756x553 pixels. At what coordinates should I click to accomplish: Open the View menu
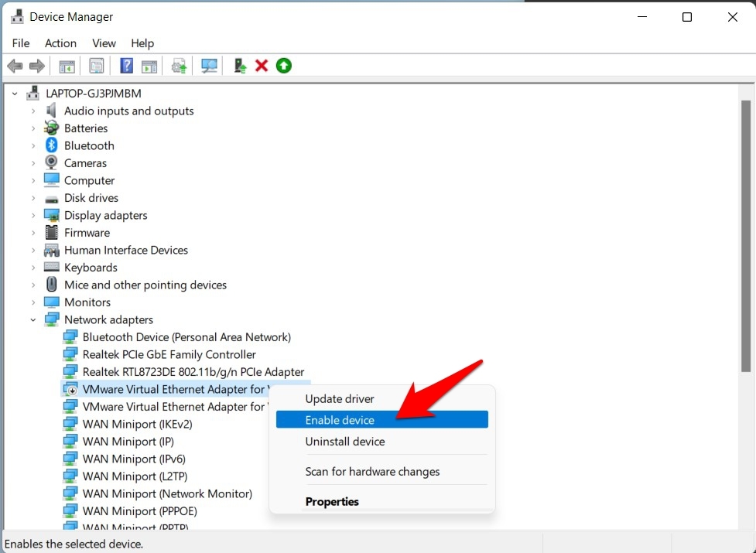(x=104, y=43)
